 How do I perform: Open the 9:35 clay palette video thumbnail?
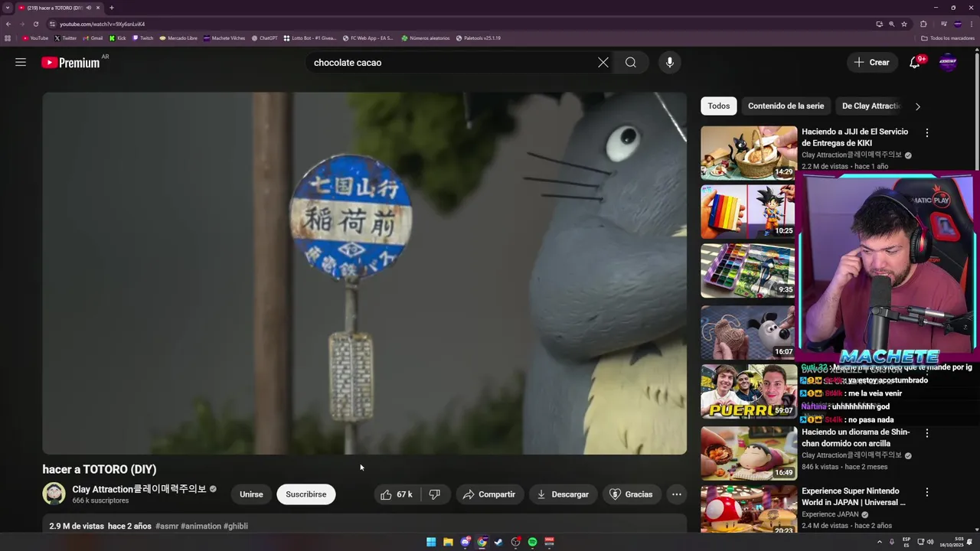point(748,271)
